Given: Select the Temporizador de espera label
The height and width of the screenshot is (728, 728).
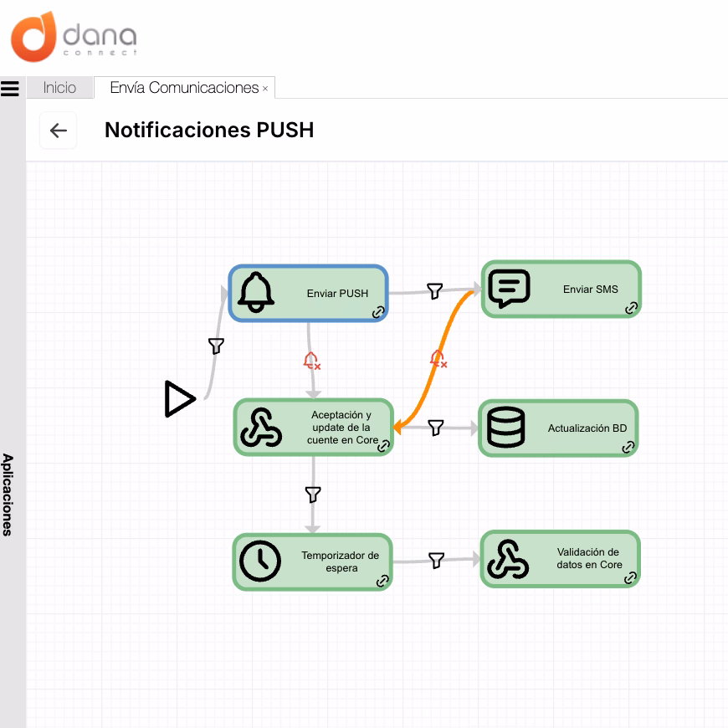Looking at the screenshot, I should [341, 561].
